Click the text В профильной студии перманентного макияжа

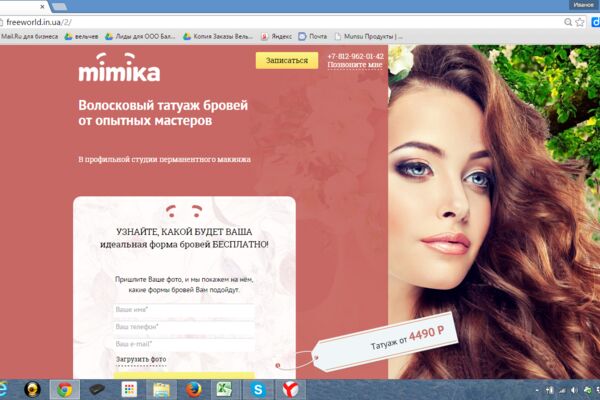165,159
